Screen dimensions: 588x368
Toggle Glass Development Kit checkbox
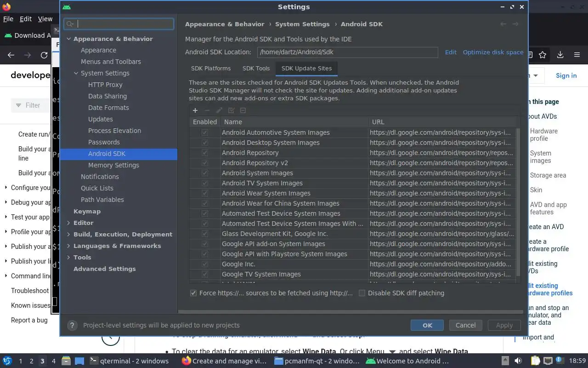pos(205,234)
